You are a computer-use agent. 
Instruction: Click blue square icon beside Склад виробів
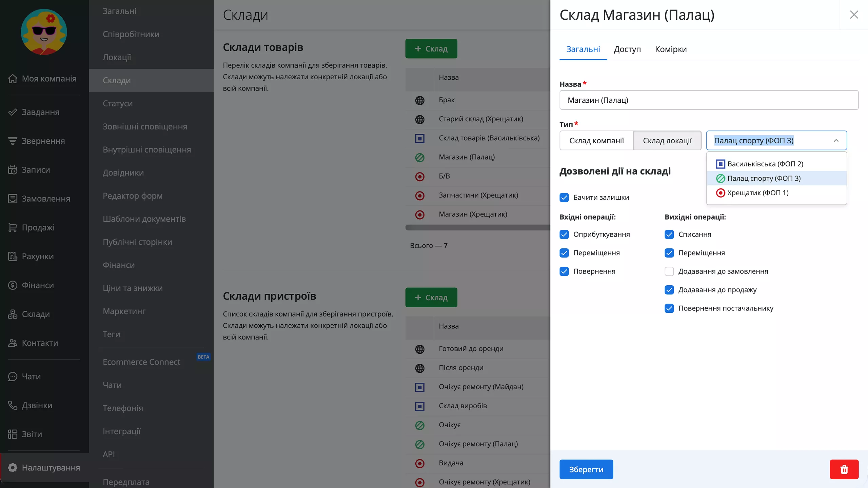coord(420,406)
